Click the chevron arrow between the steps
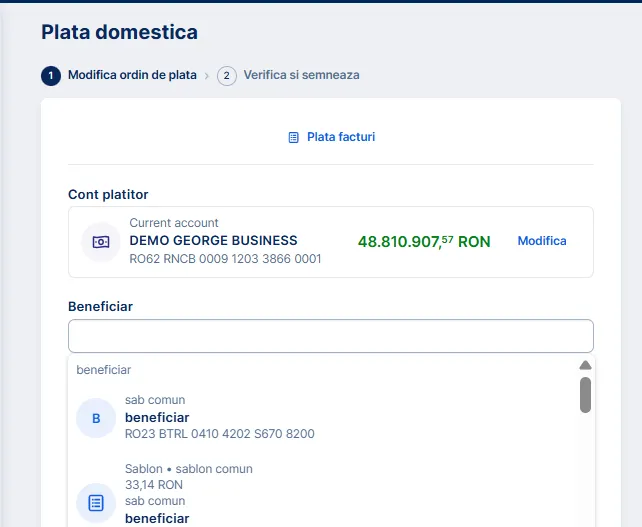 [207, 75]
